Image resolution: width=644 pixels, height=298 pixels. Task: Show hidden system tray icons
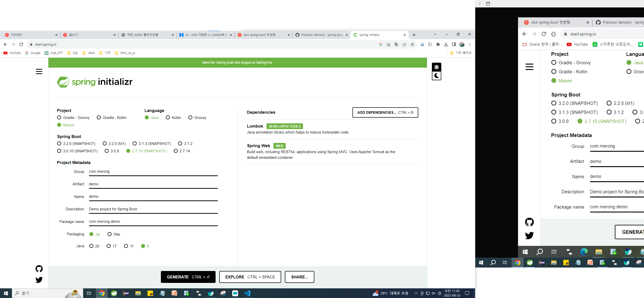click(x=416, y=293)
